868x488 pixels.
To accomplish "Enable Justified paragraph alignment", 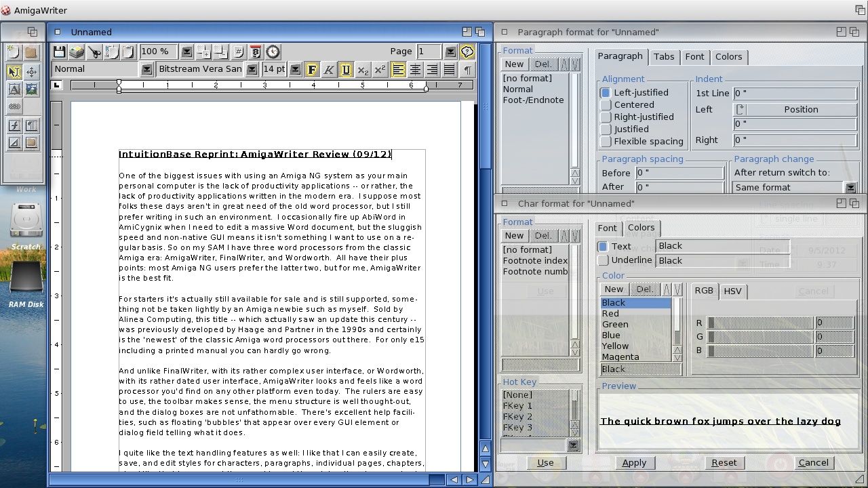I will 606,129.
